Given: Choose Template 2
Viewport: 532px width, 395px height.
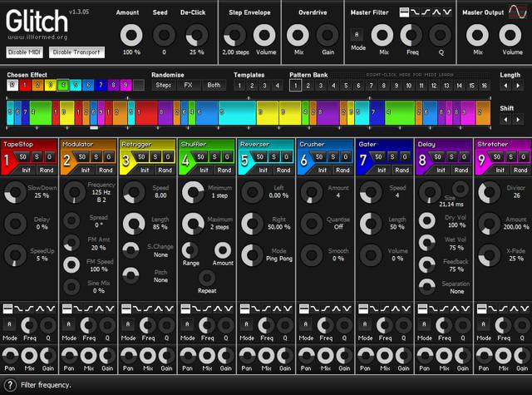Looking at the screenshot, I should 252,86.
